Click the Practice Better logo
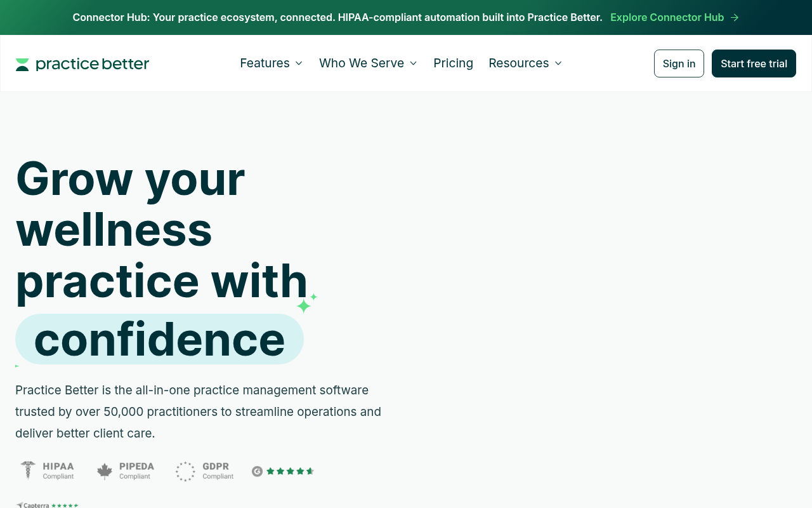This screenshot has width=812, height=508. click(x=82, y=64)
